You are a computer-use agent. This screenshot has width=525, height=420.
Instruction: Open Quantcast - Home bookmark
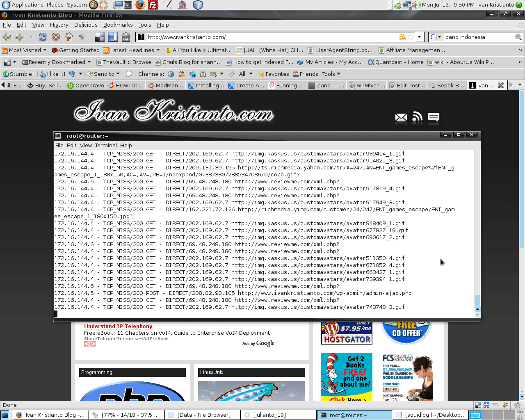396,62
